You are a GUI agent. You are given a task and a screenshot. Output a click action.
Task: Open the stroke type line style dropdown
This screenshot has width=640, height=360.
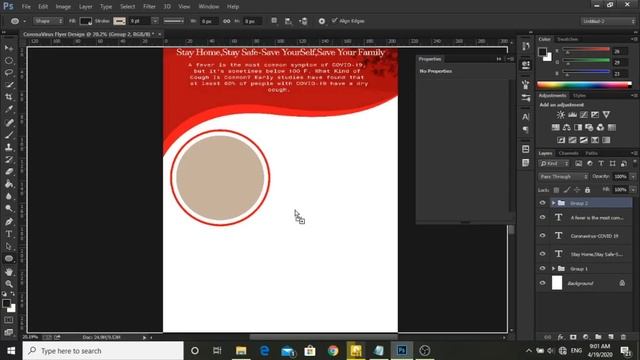(174, 21)
